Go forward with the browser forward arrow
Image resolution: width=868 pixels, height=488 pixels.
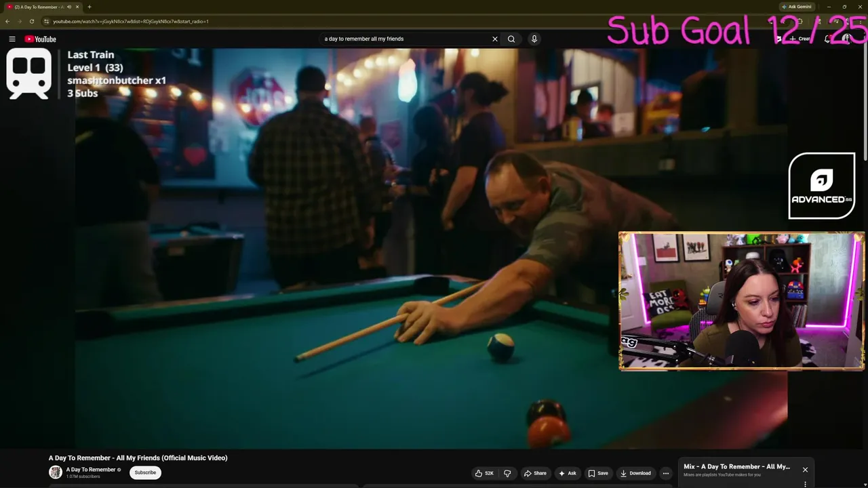point(19,21)
